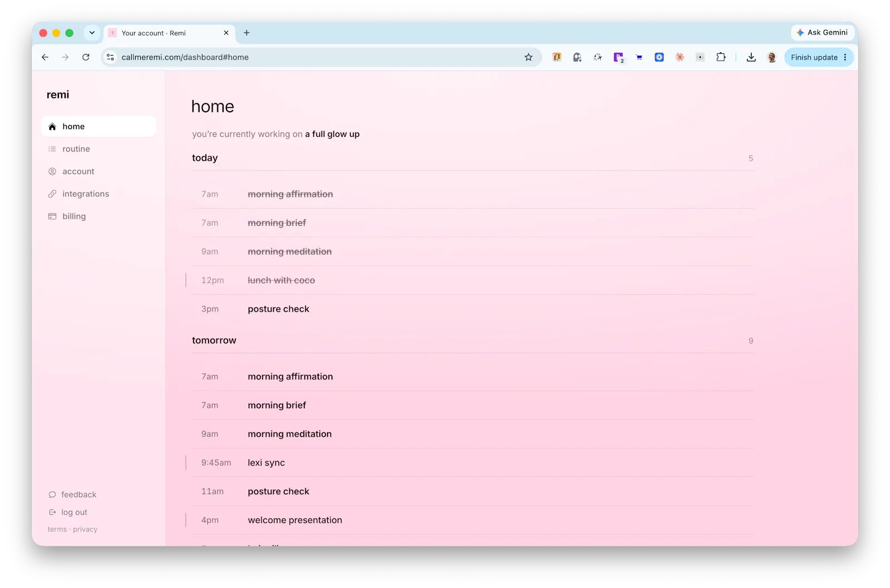Select tomorrow's 9am morning meditation row
The image size is (890, 588).
tap(473, 434)
